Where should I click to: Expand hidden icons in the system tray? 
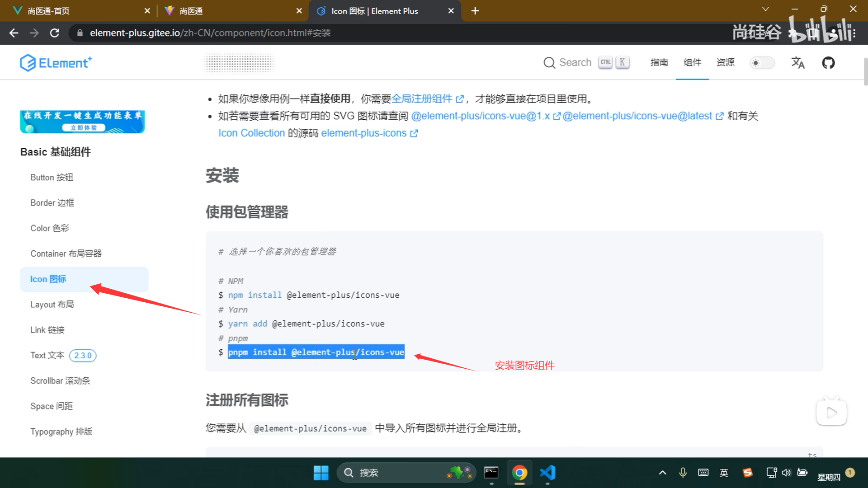[662, 473]
